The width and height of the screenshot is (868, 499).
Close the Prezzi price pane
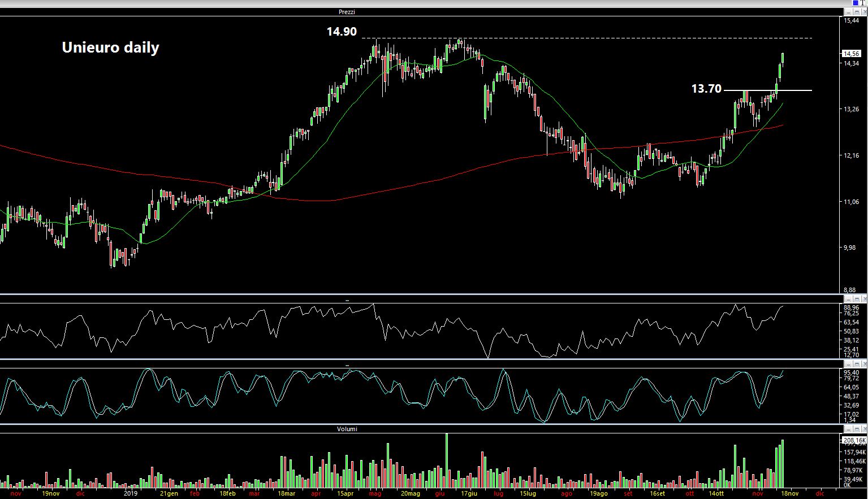865,12
